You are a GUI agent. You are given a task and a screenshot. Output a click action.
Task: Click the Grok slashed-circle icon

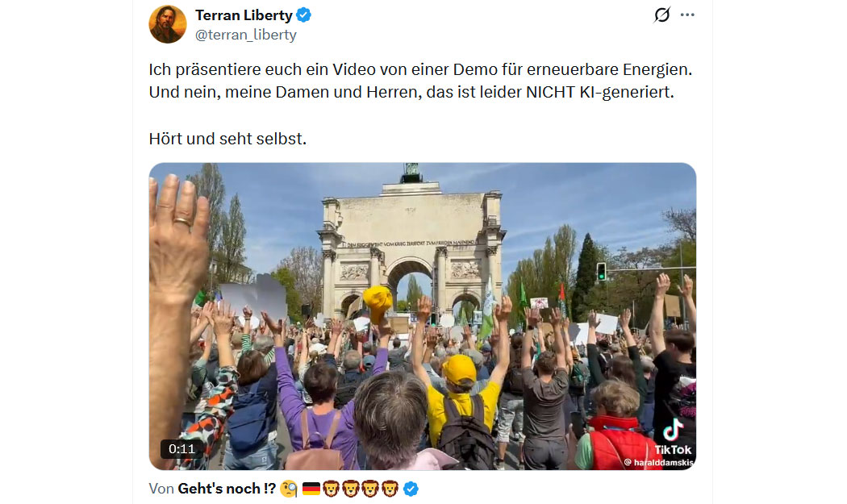coord(661,15)
